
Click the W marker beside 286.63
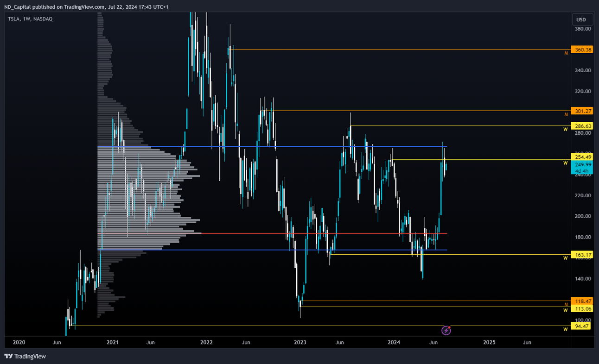pyautogui.click(x=566, y=130)
